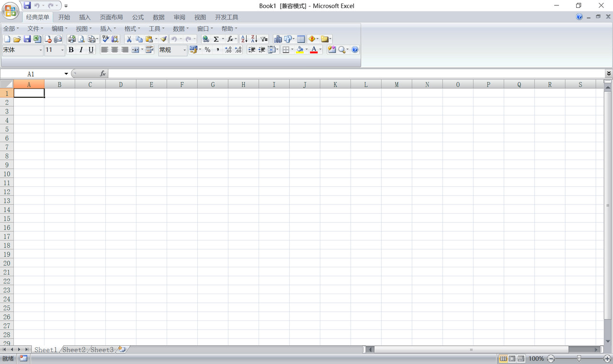This screenshot has height=364, width=613.
Task: Click the Office button orb
Action: click(11, 10)
